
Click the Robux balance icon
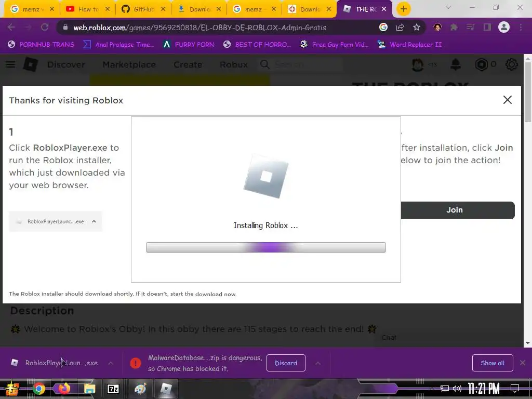click(481, 64)
